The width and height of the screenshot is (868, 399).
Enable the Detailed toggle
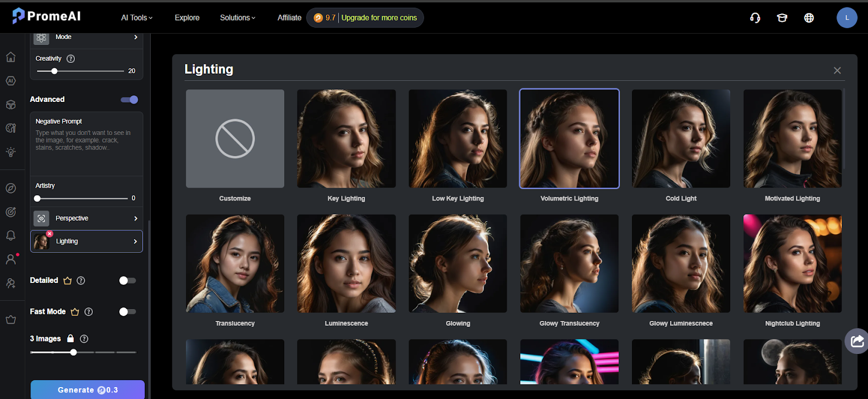click(x=127, y=280)
